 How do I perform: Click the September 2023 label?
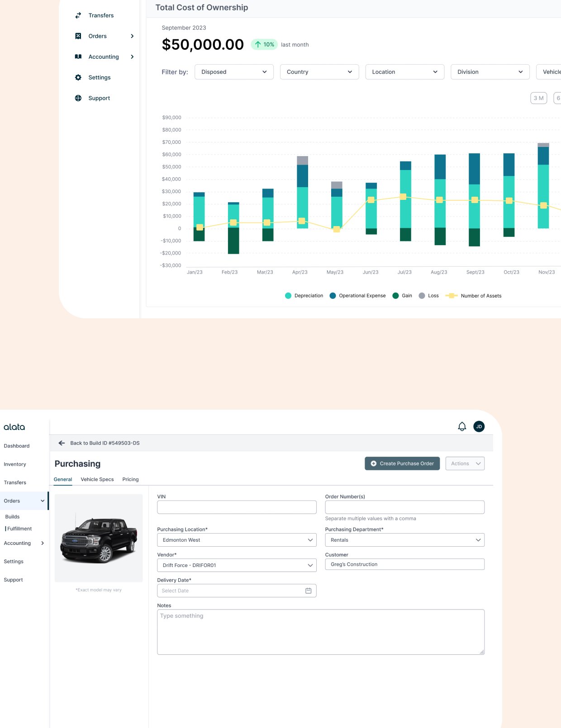[184, 28]
